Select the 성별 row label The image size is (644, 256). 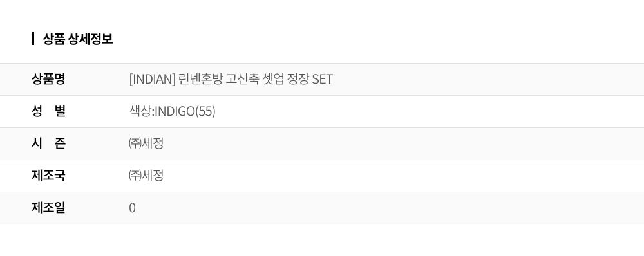point(48,111)
